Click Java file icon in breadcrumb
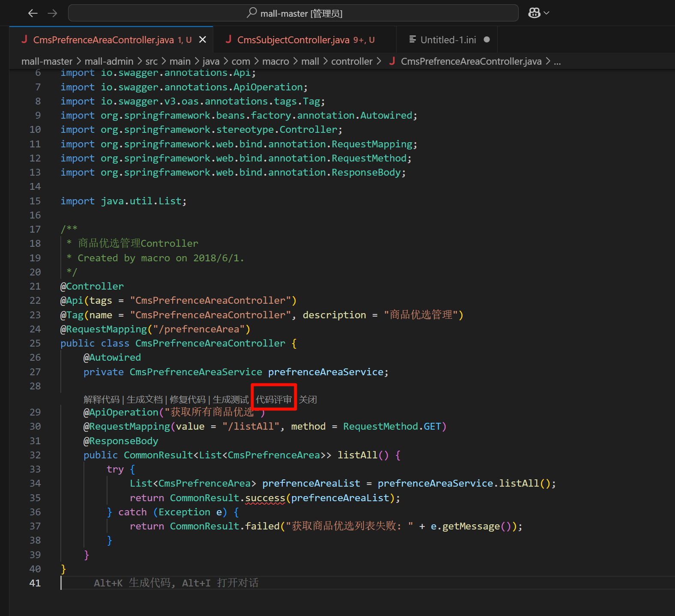Image resolution: width=675 pixels, height=616 pixels. (x=392, y=61)
